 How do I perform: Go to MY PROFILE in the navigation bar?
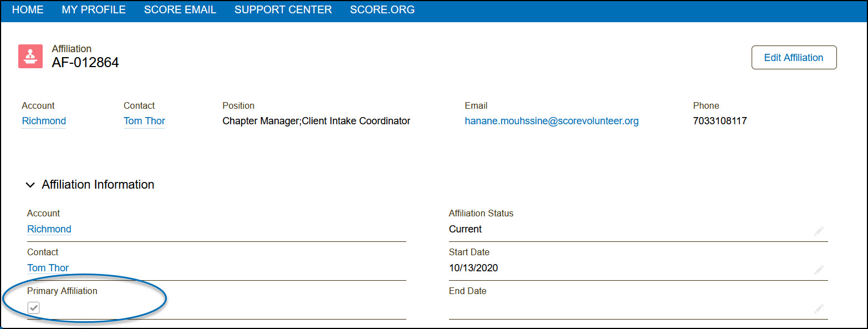94,10
